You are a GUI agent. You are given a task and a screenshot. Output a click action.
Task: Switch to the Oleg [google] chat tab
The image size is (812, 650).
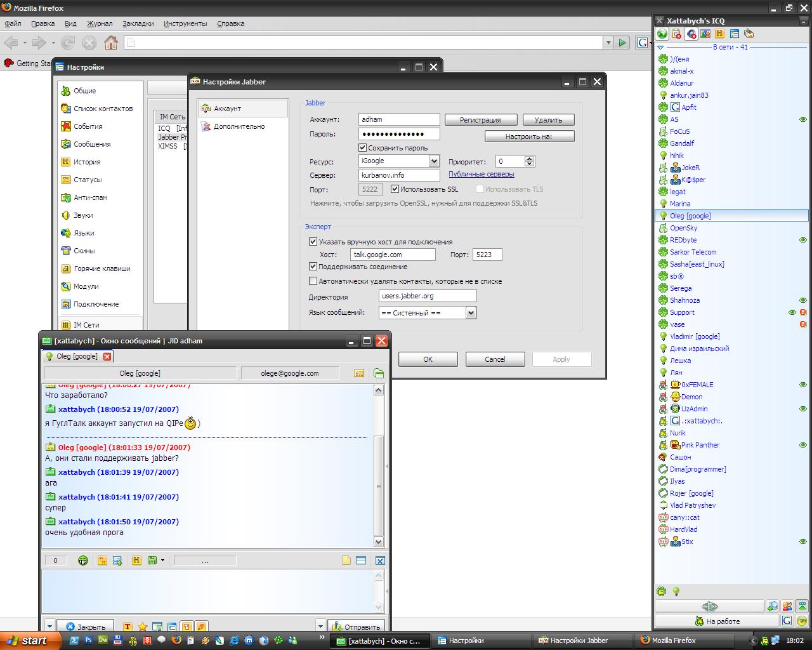click(x=77, y=357)
